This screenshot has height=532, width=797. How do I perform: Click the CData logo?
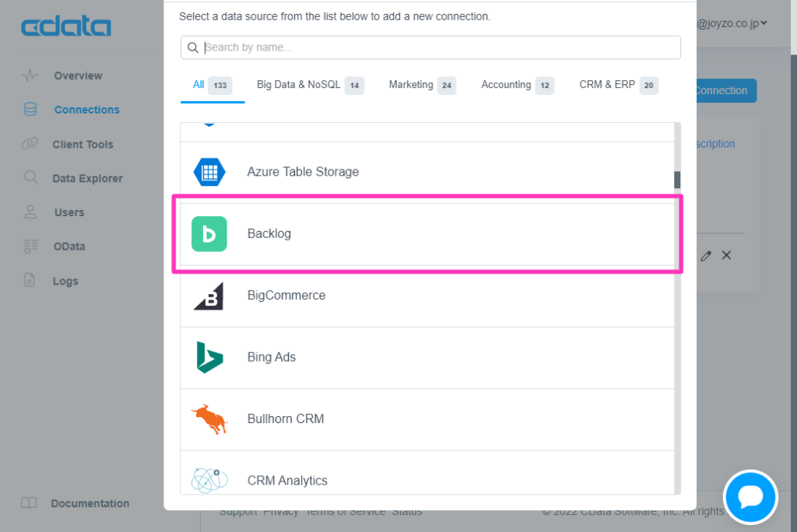coord(66,26)
